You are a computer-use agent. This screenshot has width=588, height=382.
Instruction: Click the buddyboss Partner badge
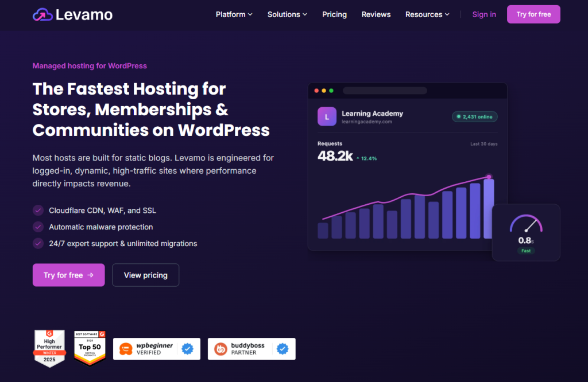252,349
